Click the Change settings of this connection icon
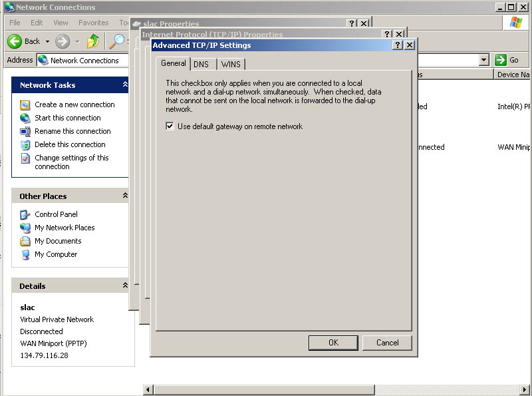The image size is (532, 396). pyautogui.click(x=25, y=158)
